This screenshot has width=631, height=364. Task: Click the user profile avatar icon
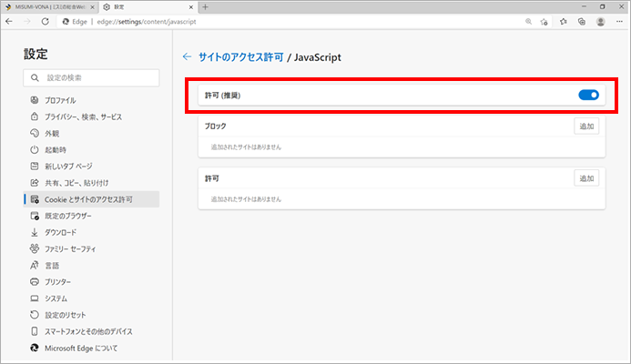600,22
